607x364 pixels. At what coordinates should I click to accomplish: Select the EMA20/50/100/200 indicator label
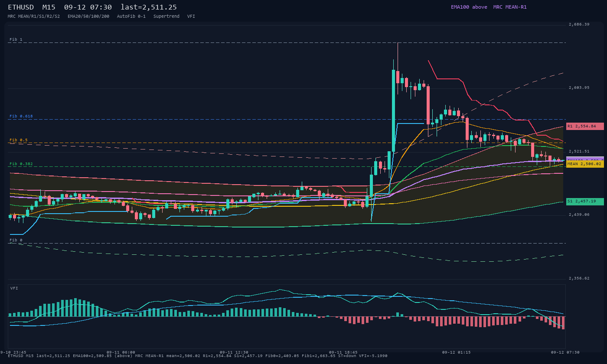coord(88,16)
